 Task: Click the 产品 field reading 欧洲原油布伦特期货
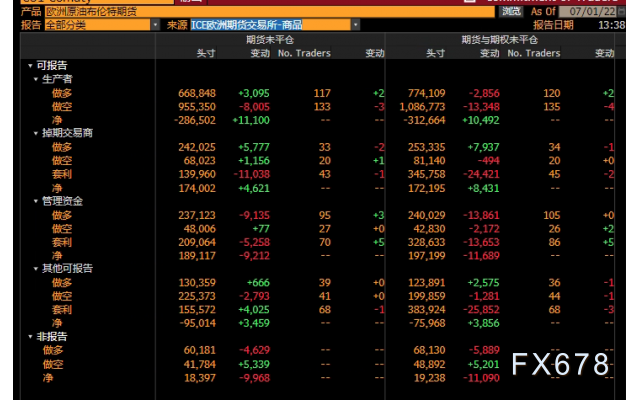click(269, 11)
